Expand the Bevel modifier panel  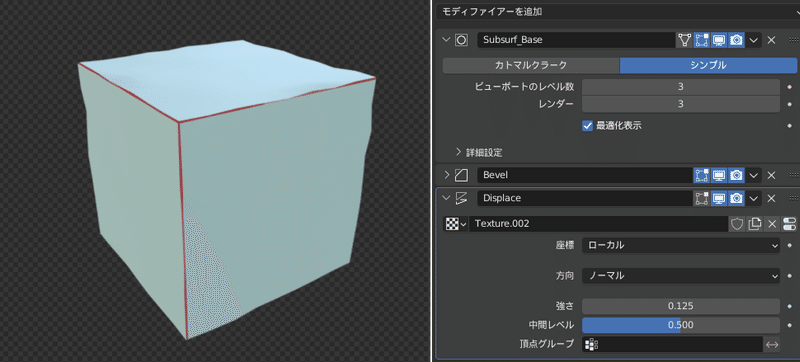tap(446, 175)
